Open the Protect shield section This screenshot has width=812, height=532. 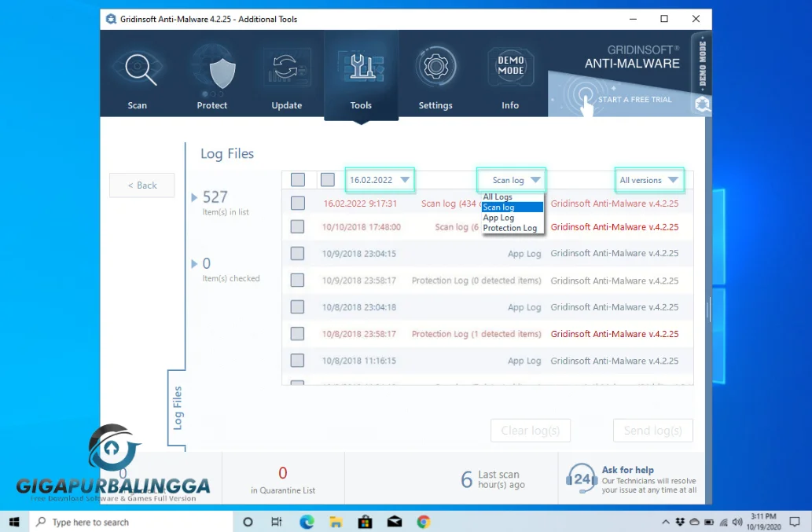tap(211, 76)
